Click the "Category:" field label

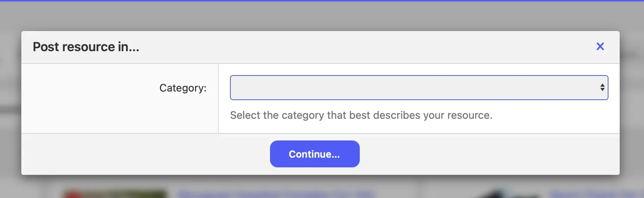183,88
